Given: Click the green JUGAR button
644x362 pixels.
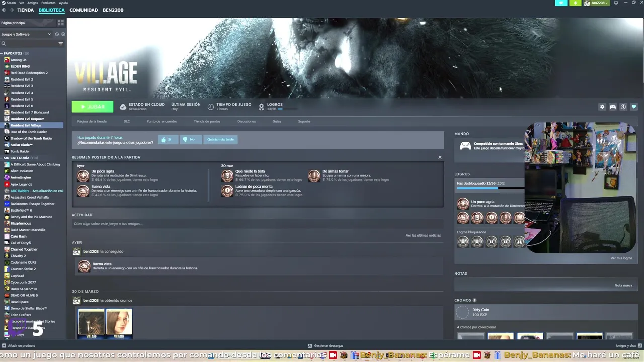Looking at the screenshot, I should (x=93, y=107).
